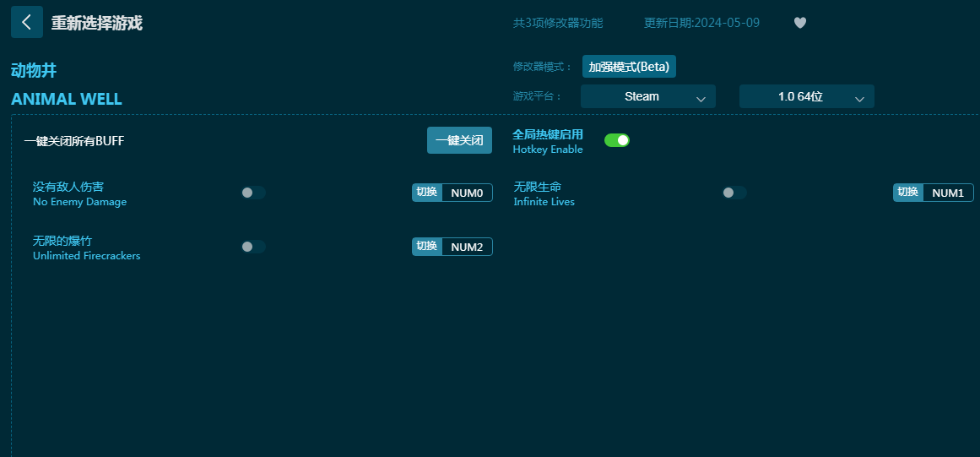
Task: Click the back arrow icon
Action: pyautogui.click(x=27, y=22)
